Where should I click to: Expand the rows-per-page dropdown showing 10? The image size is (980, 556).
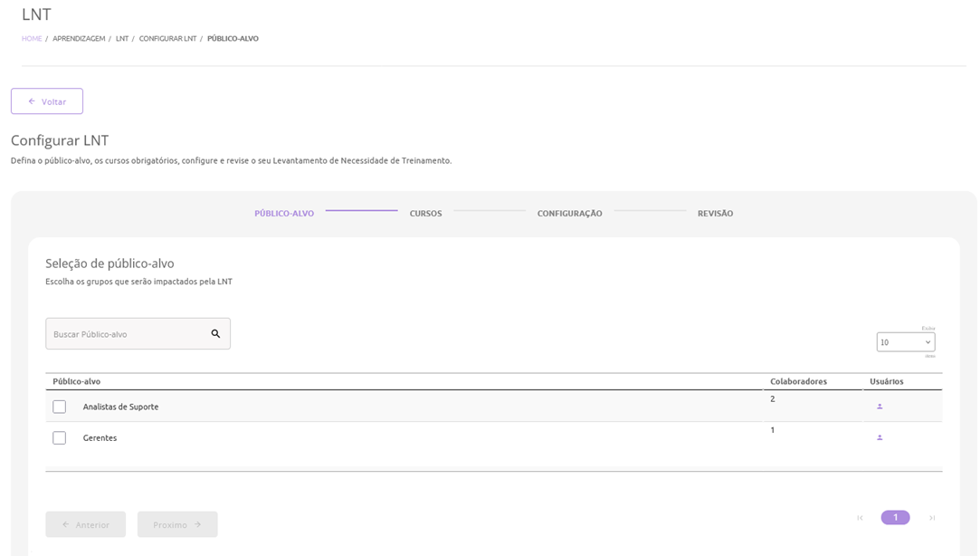coord(905,342)
